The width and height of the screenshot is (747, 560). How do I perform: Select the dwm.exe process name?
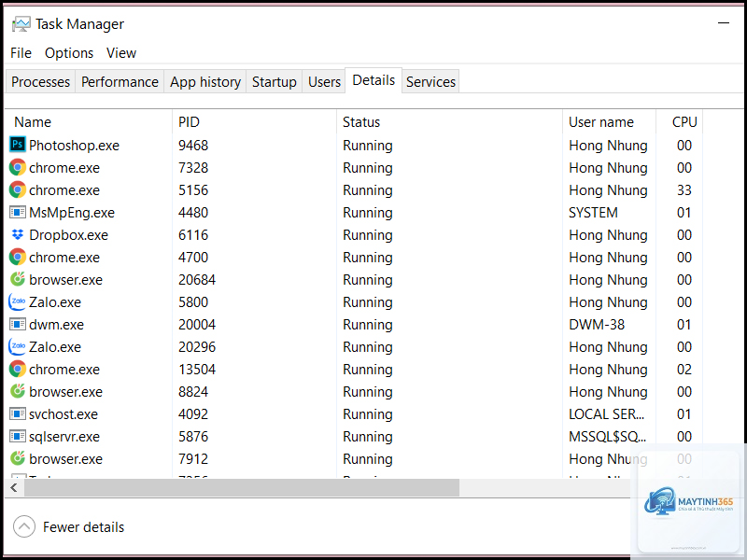56,324
